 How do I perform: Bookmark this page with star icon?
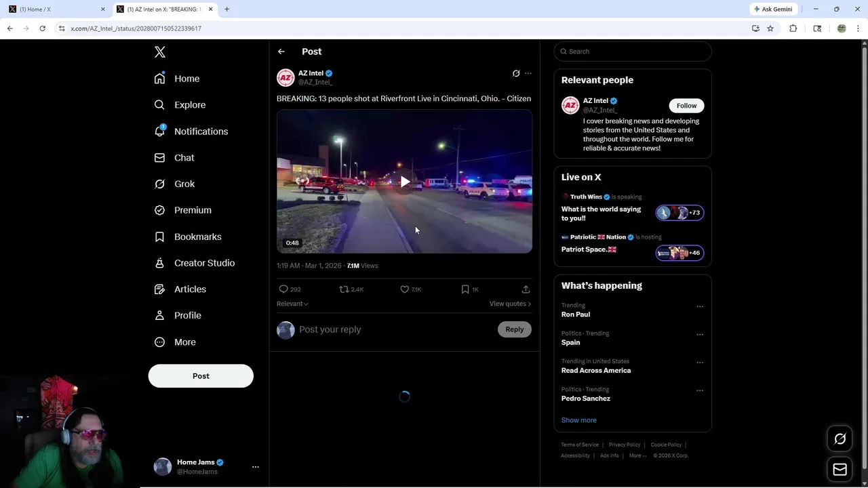[770, 28]
